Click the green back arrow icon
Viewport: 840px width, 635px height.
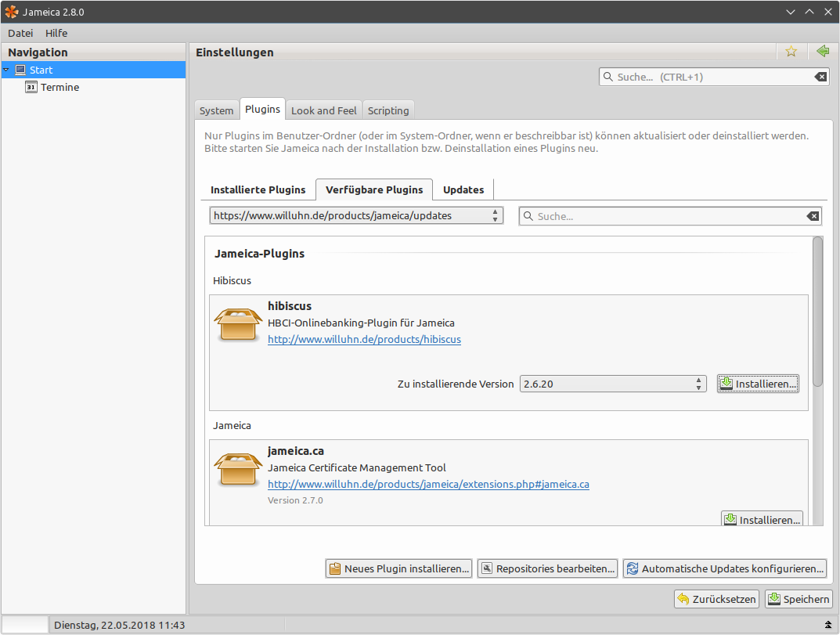(x=823, y=52)
